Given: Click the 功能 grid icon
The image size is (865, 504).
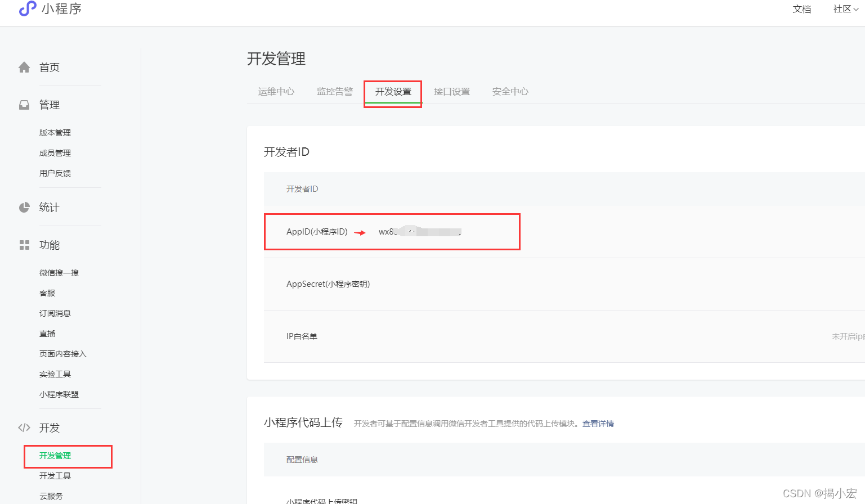Looking at the screenshot, I should [24, 244].
